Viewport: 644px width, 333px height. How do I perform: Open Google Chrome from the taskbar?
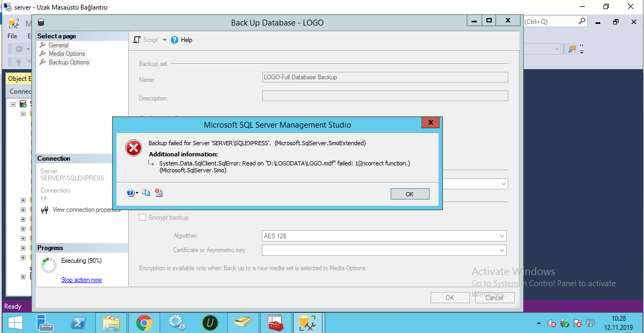144,322
